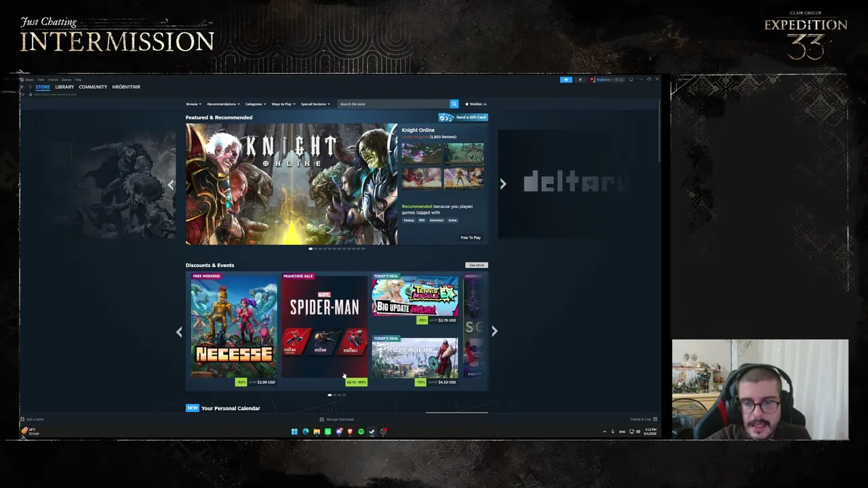Image resolution: width=868 pixels, height=488 pixels.
Task: Open Microsoft Edge from taskbar
Action: (x=305, y=432)
